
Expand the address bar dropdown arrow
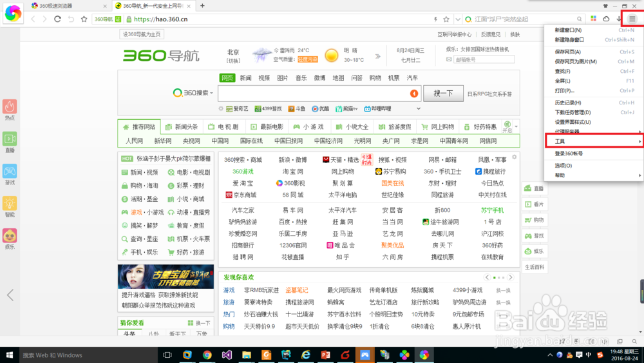click(x=457, y=19)
